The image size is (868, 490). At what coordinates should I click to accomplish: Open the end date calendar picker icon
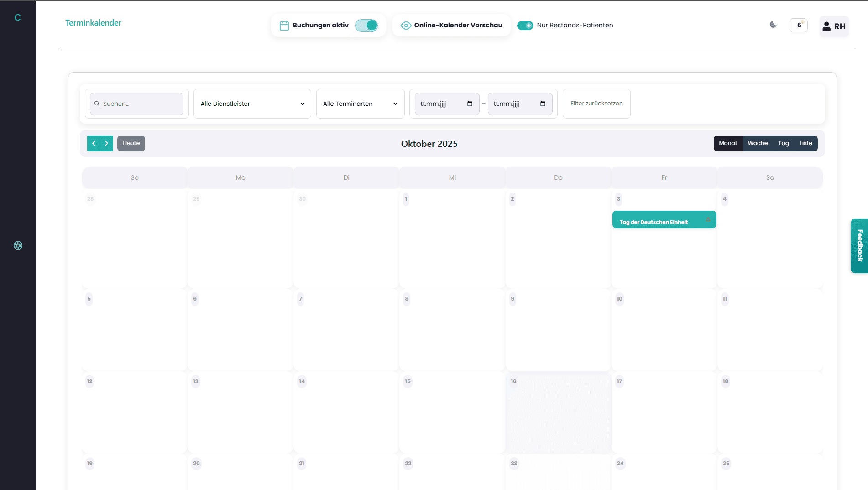tap(543, 104)
